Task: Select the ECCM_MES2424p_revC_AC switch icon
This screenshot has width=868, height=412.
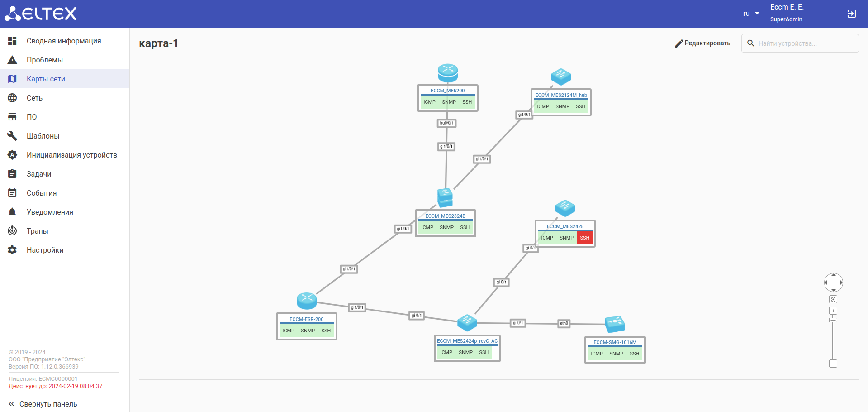Action: pyautogui.click(x=467, y=322)
